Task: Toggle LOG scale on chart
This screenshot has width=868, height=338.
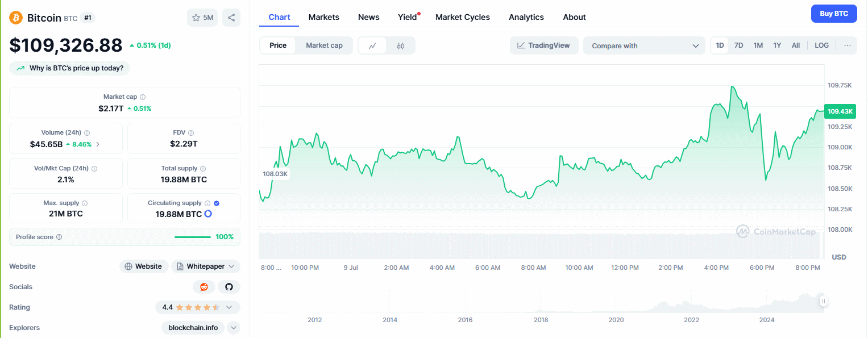Action: tap(822, 45)
